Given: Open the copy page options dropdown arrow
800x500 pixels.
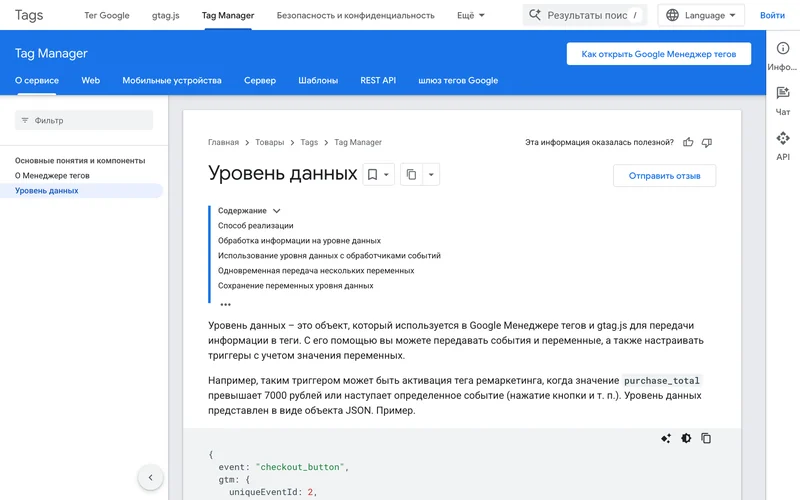Looking at the screenshot, I should click(431, 174).
